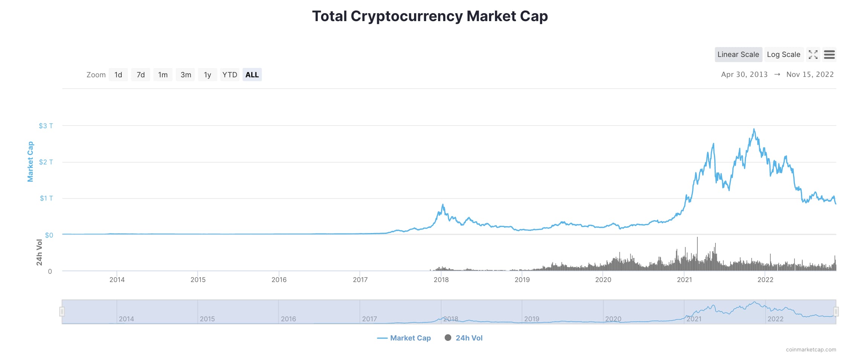Open the chart export hamburger menu

829,54
